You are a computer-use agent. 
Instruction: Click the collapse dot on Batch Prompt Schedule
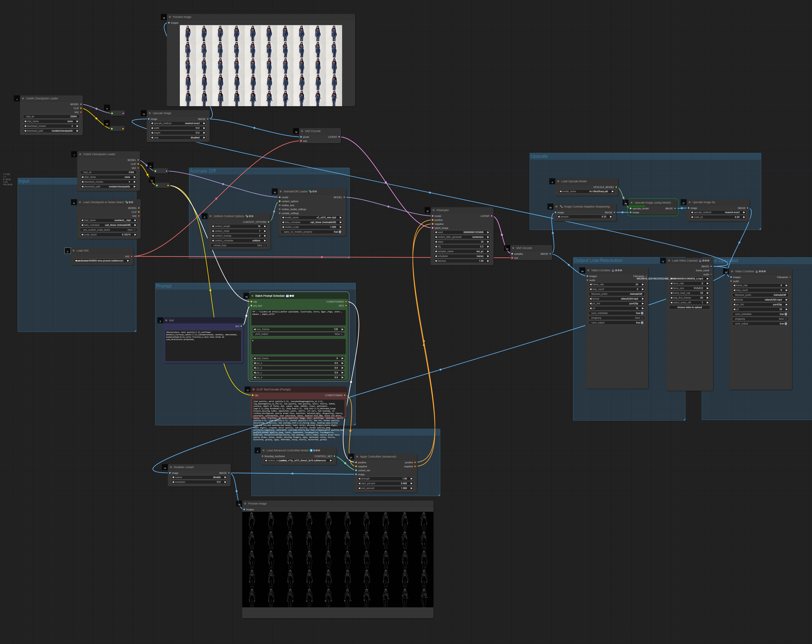pyautogui.click(x=252, y=296)
